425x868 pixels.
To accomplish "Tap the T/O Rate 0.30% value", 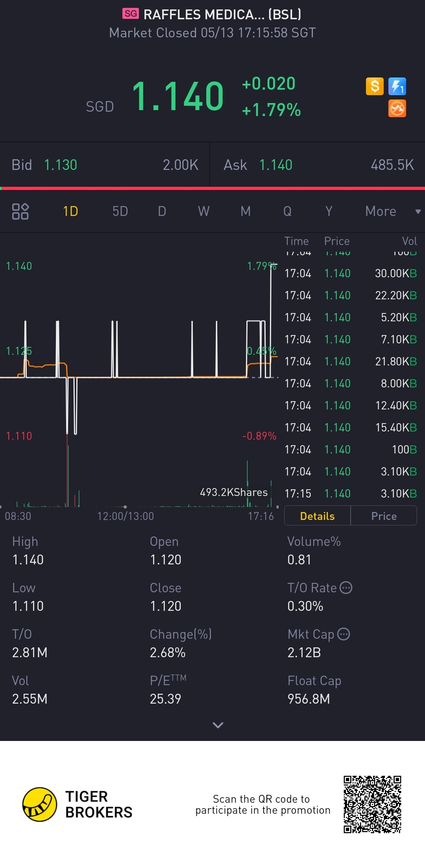I will click(x=305, y=606).
